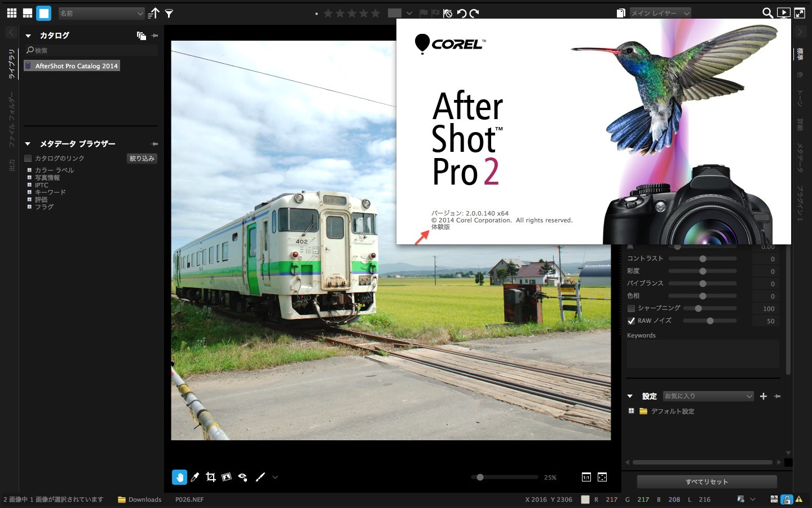Adjust the 彩度 slider
Screen dimensions: 812x508
click(x=703, y=271)
